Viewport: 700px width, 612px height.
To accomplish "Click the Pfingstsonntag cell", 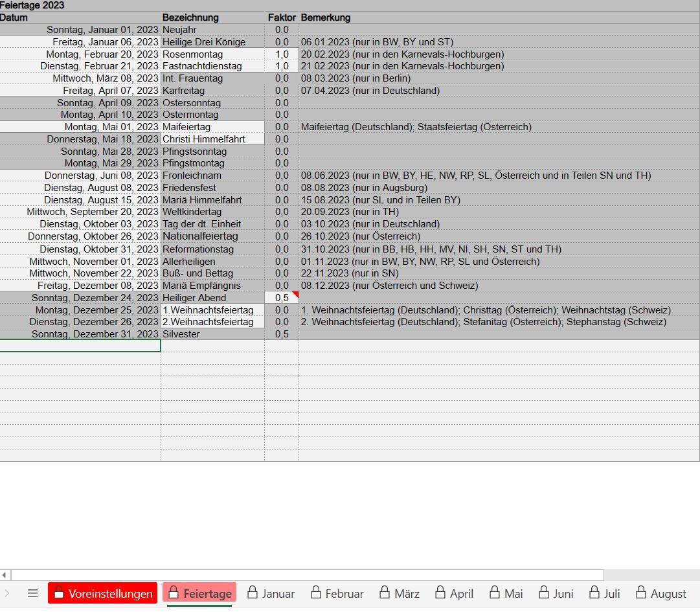I will [x=212, y=152].
